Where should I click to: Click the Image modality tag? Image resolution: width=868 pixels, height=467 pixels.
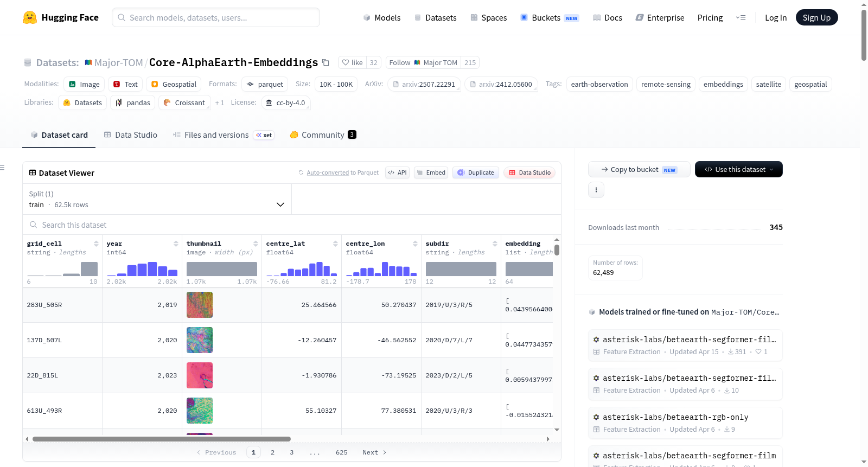click(x=84, y=84)
